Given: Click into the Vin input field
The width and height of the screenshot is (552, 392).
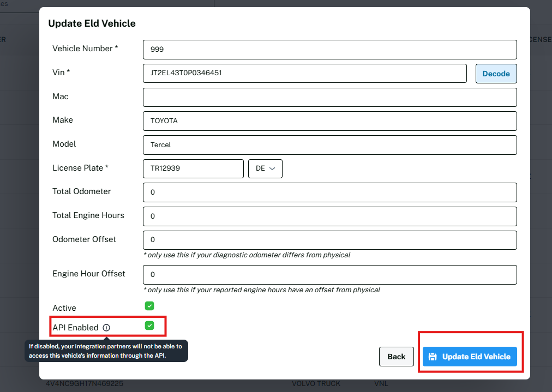Looking at the screenshot, I should pyautogui.click(x=304, y=73).
